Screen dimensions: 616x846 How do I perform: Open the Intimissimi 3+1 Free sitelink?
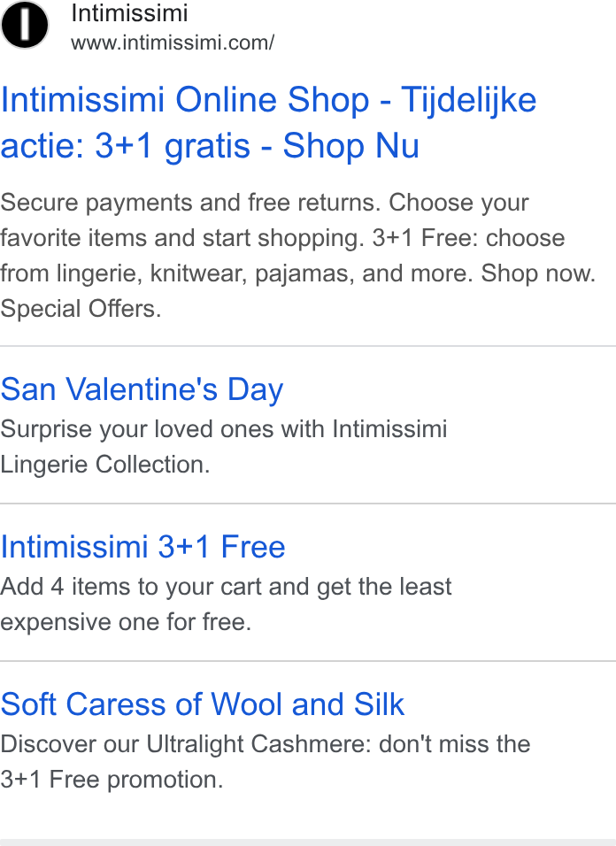(x=142, y=547)
